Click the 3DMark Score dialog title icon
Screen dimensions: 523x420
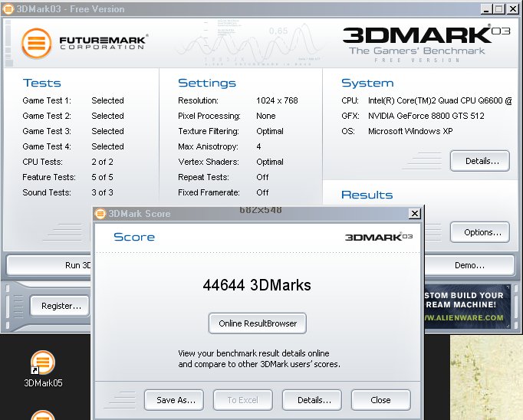100,214
